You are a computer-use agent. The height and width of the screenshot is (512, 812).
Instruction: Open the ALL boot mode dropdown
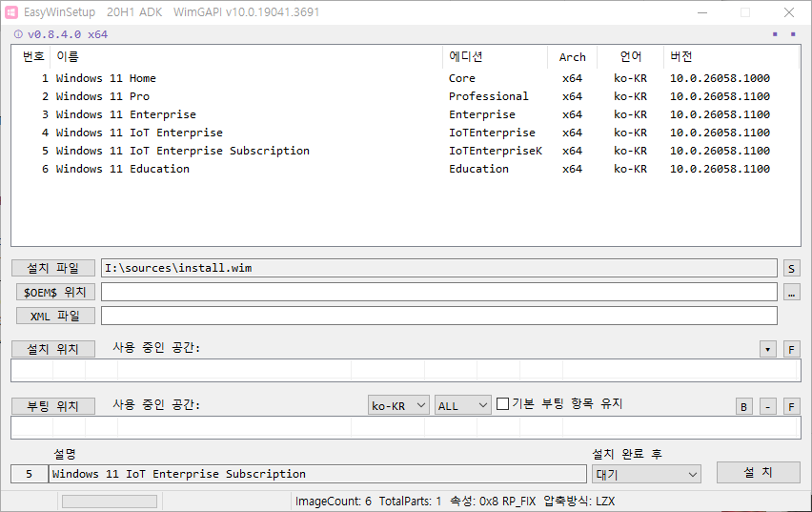click(x=462, y=405)
